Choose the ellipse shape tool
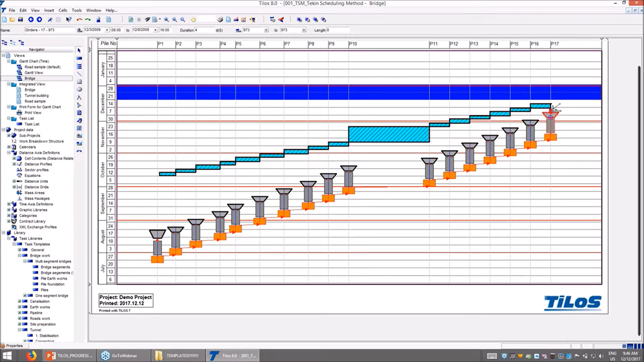 coord(79,90)
